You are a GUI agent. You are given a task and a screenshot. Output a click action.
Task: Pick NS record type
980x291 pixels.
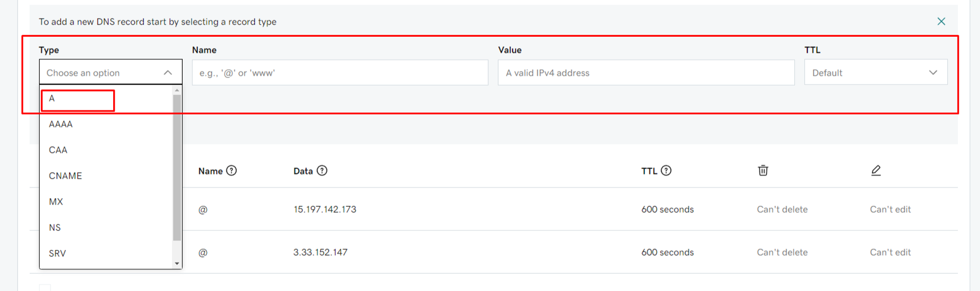point(106,228)
